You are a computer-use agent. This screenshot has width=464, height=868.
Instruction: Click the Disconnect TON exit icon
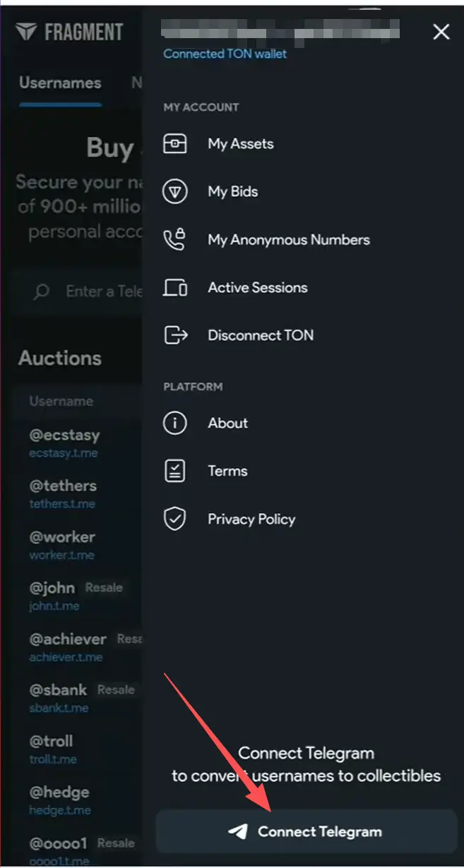174,335
